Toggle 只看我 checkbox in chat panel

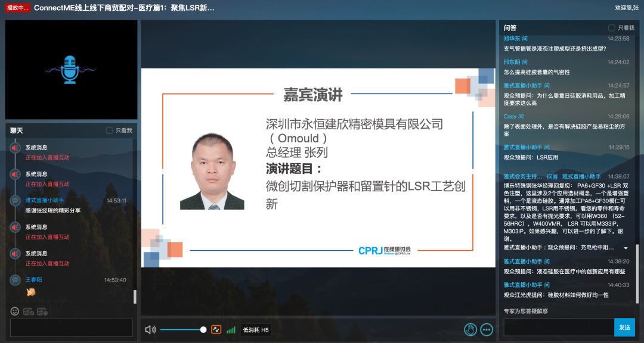point(109,130)
